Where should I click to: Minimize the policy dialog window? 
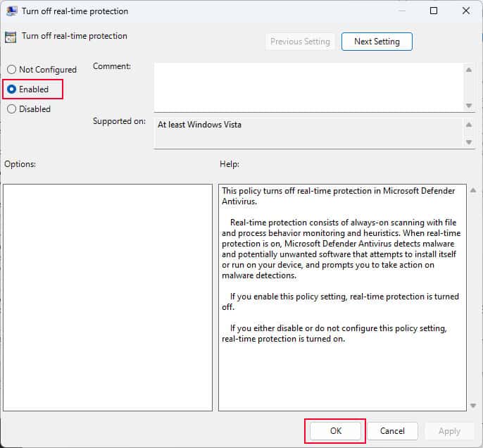tap(401, 11)
